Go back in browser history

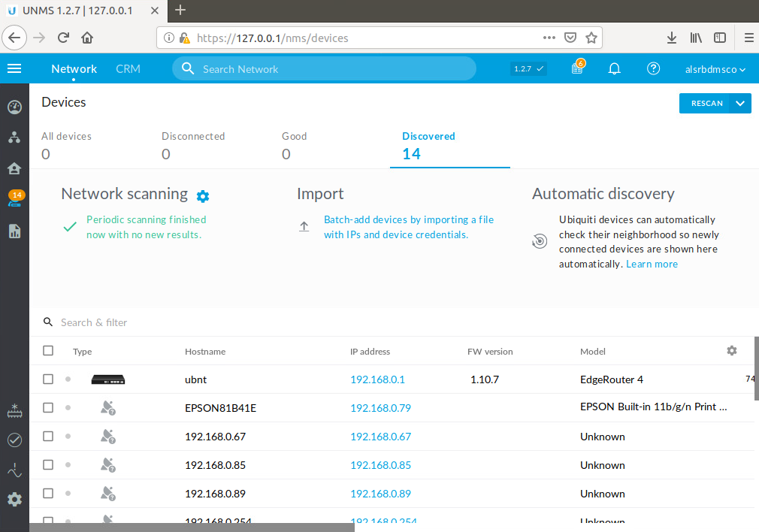[14, 38]
